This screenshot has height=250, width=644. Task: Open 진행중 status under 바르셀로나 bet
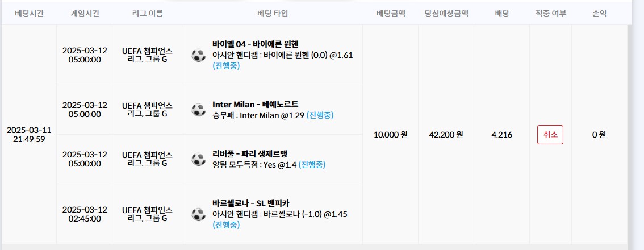coord(226,225)
